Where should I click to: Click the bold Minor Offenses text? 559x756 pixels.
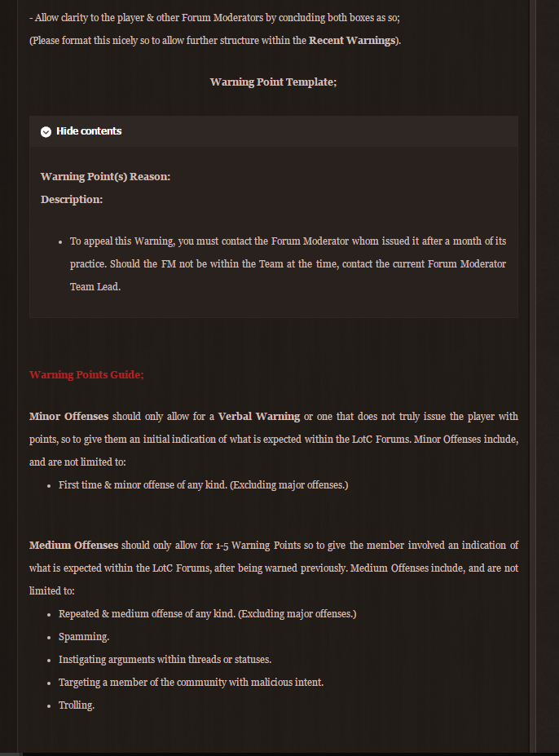69,416
